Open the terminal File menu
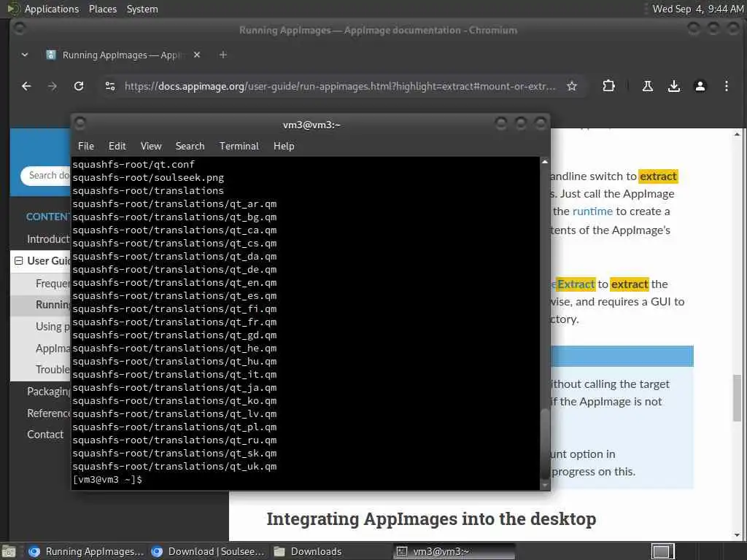Screen dimensions: 747x560 point(86,146)
